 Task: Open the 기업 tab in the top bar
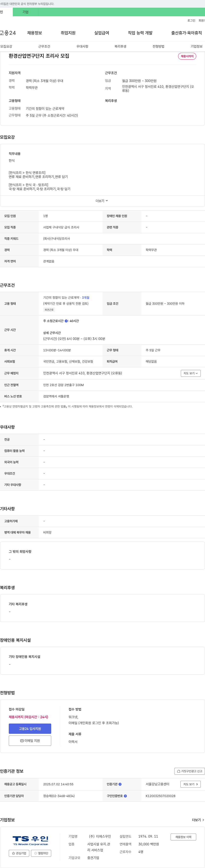(x=26, y=12)
